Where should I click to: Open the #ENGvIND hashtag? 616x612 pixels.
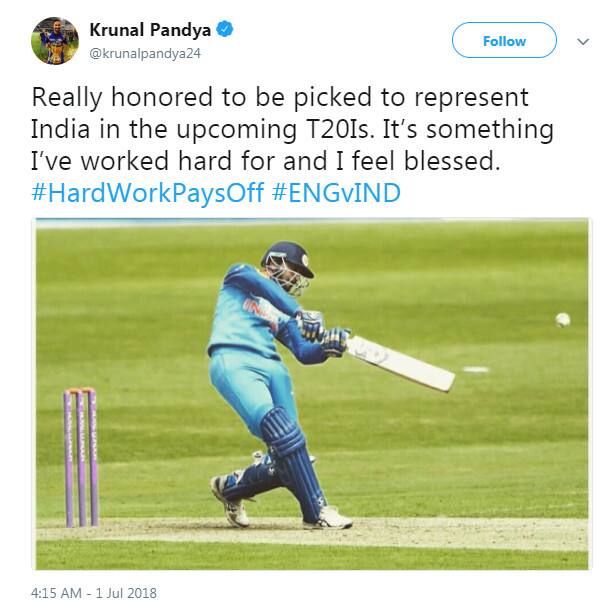point(336,193)
